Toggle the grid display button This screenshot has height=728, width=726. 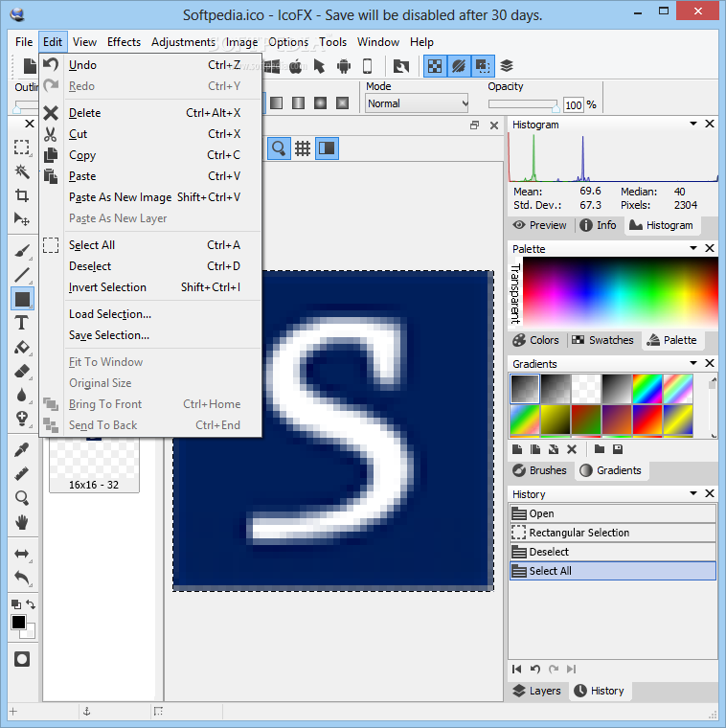coord(303,148)
